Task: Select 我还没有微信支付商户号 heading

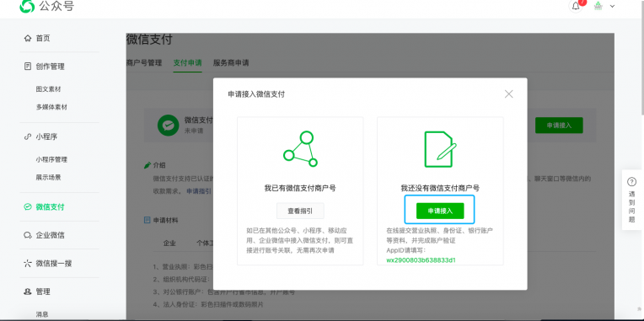Action: 440,189
